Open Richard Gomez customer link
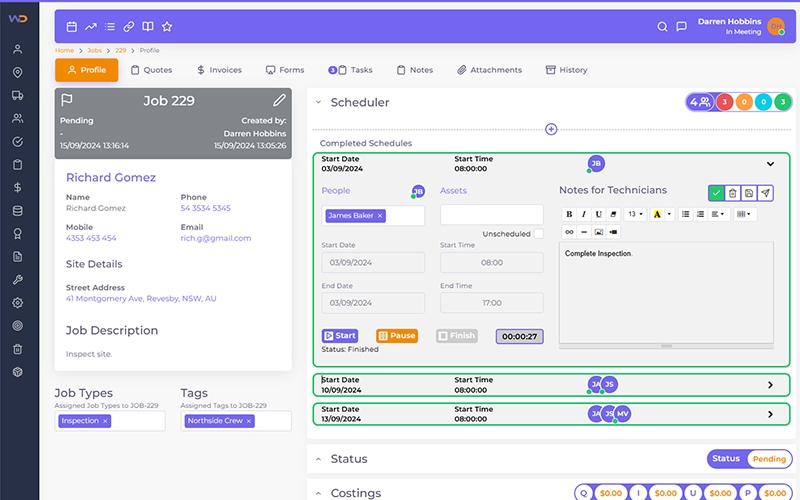The height and width of the screenshot is (500, 800). pyautogui.click(x=111, y=178)
